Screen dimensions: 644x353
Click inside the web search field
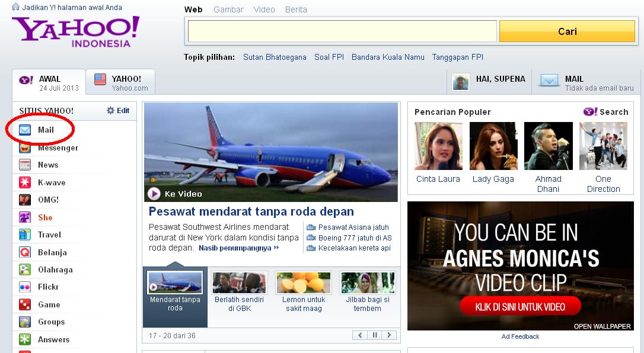(342, 30)
